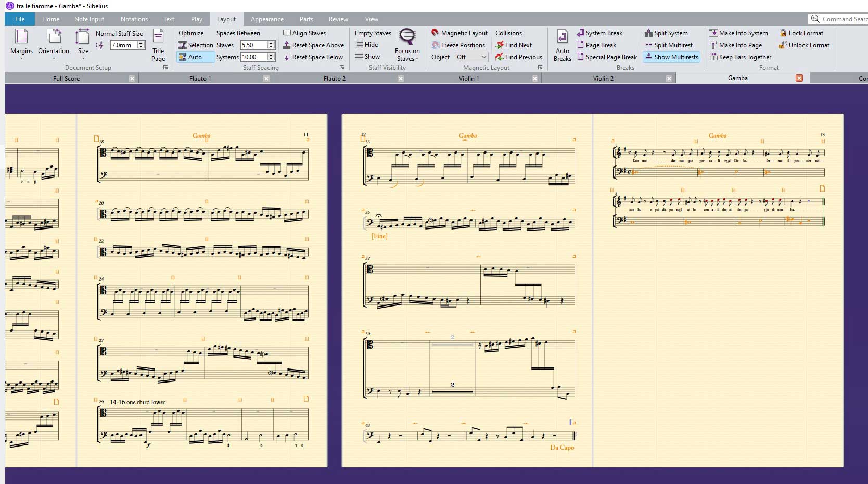Image resolution: width=868 pixels, height=484 pixels.
Task: Toggle Magnetic Layout on
Action: click(x=459, y=33)
